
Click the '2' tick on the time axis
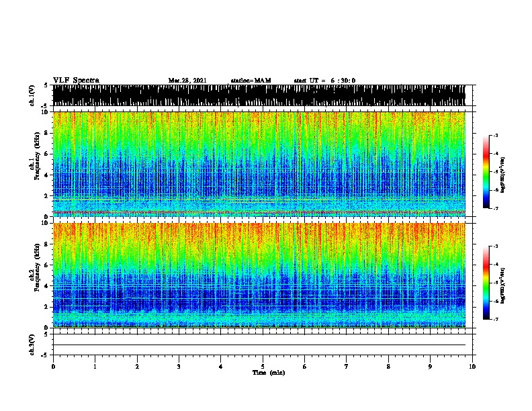point(137,367)
